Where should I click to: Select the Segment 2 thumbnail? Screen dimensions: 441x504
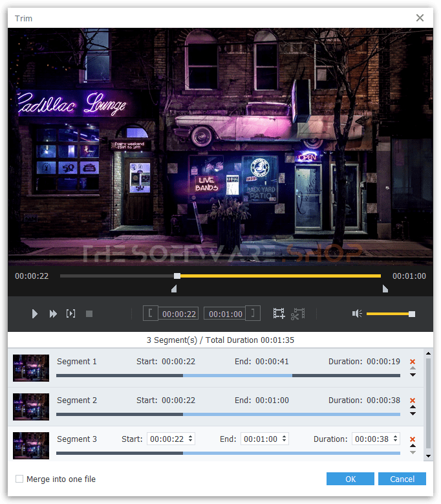coord(31,407)
